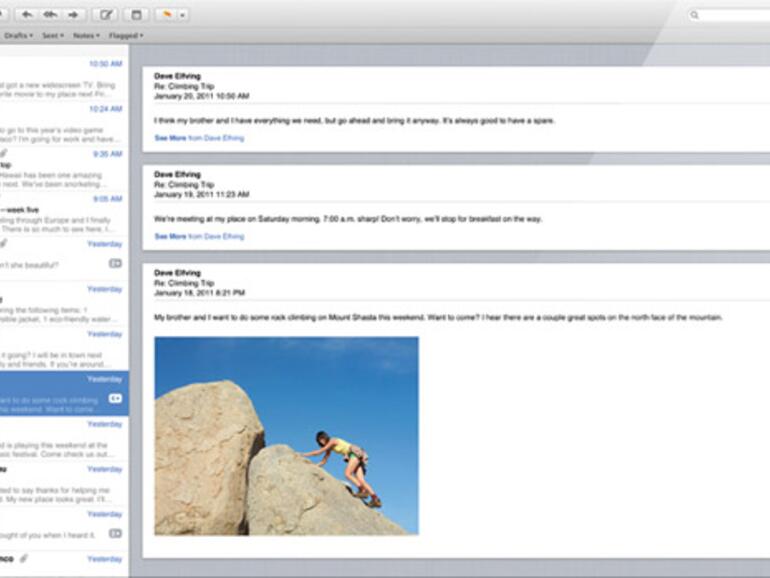Compose a new message with pencil icon
The height and width of the screenshot is (578, 770).
click(106, 15)
